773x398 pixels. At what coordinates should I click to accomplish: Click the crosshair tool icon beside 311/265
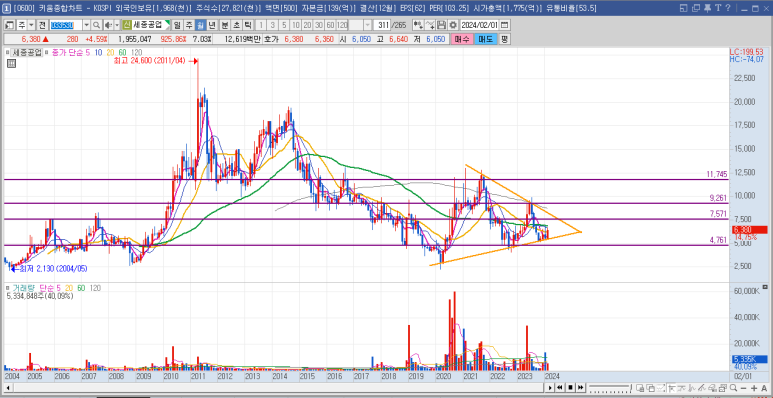419,25
